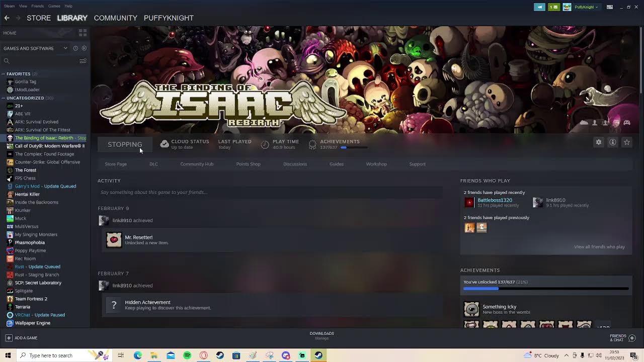Screen dimensions: 644x362
Task: Open Something Icky achievement thumbnail
Action: (471, 309)
